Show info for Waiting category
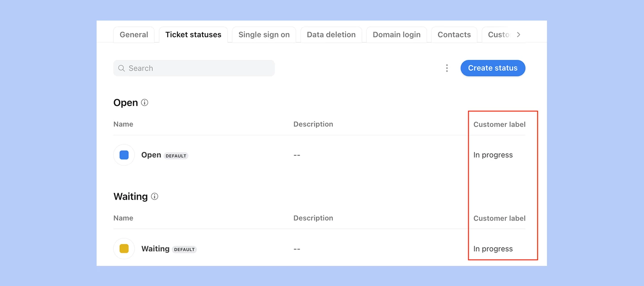 (155, 196)
